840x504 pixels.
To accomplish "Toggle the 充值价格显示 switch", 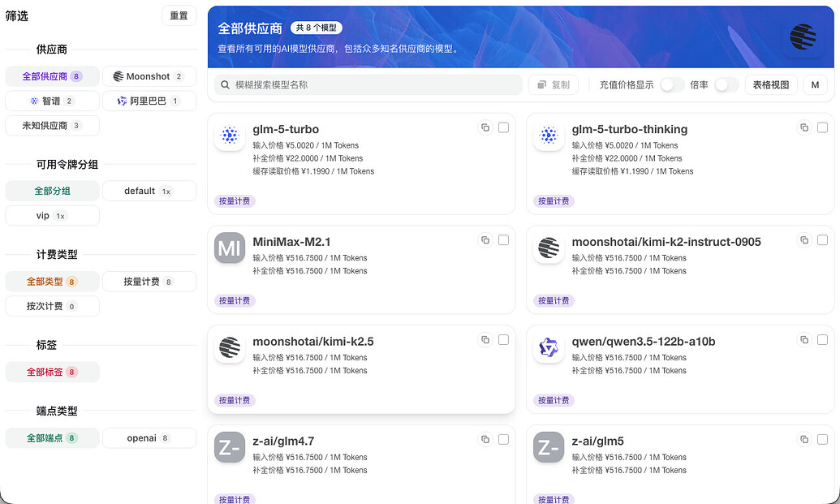I will point(672,84).
